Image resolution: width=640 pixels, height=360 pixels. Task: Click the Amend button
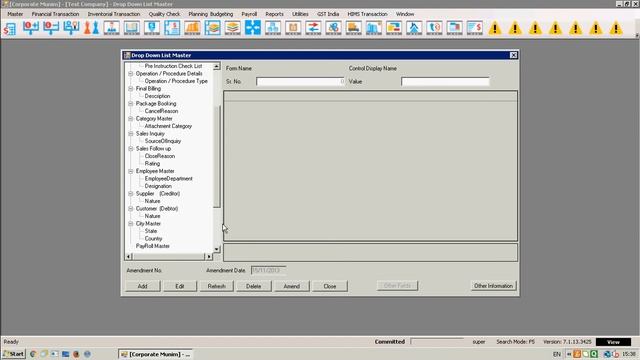[291, 286]
